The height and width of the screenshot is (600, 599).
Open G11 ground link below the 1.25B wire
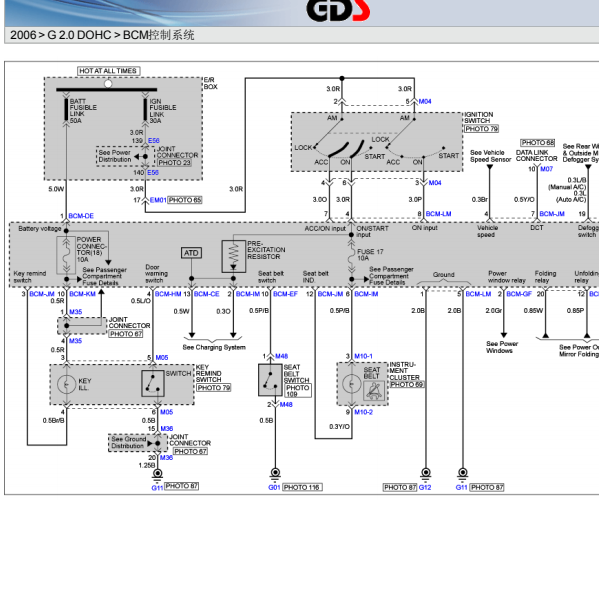click(x=157, y=488)
